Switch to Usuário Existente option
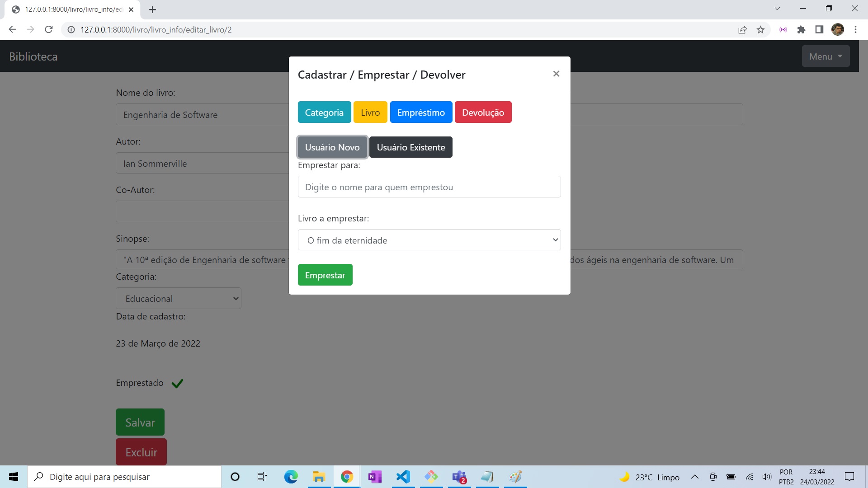The width and height of the screenshot is (868, 488). (410, 147)
